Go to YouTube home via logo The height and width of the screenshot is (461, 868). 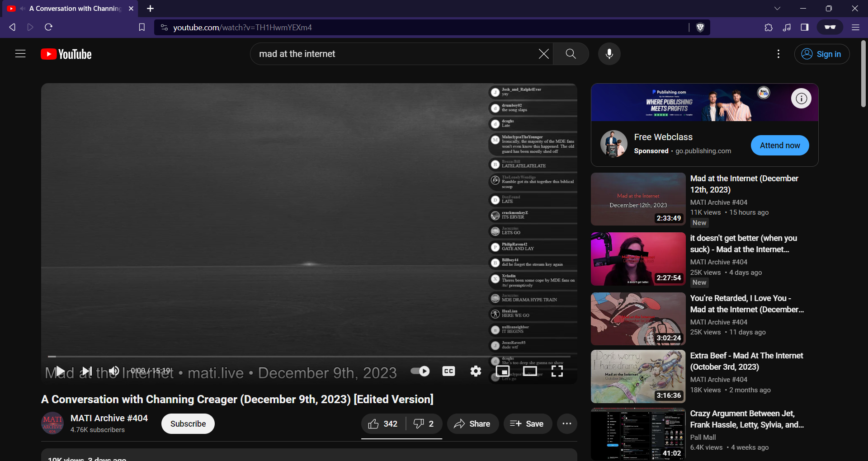click(66, 54)
